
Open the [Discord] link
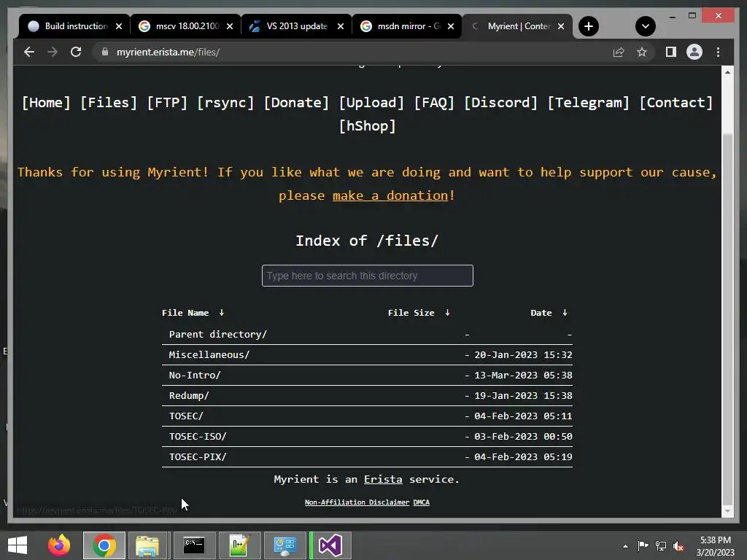point(500,102)
